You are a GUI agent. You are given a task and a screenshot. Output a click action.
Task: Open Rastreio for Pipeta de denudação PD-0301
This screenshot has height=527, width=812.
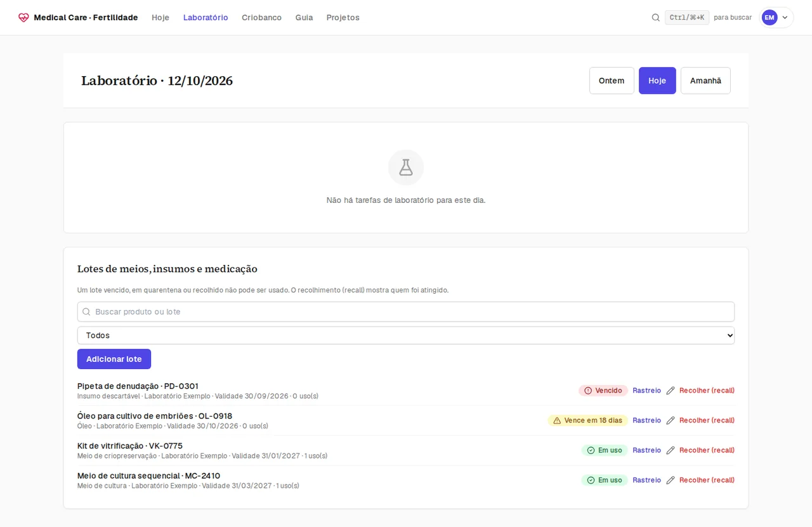(646, 391)
